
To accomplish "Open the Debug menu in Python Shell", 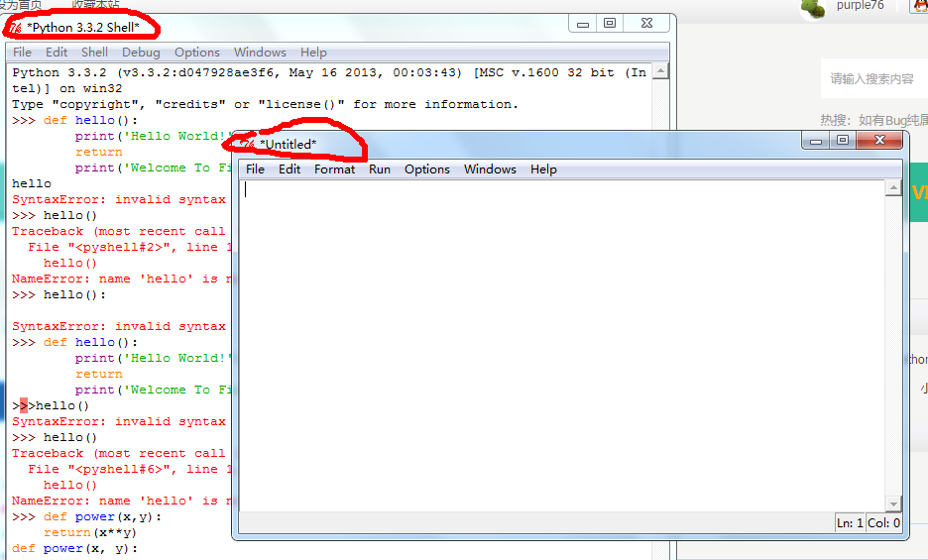I will point(141,53).
